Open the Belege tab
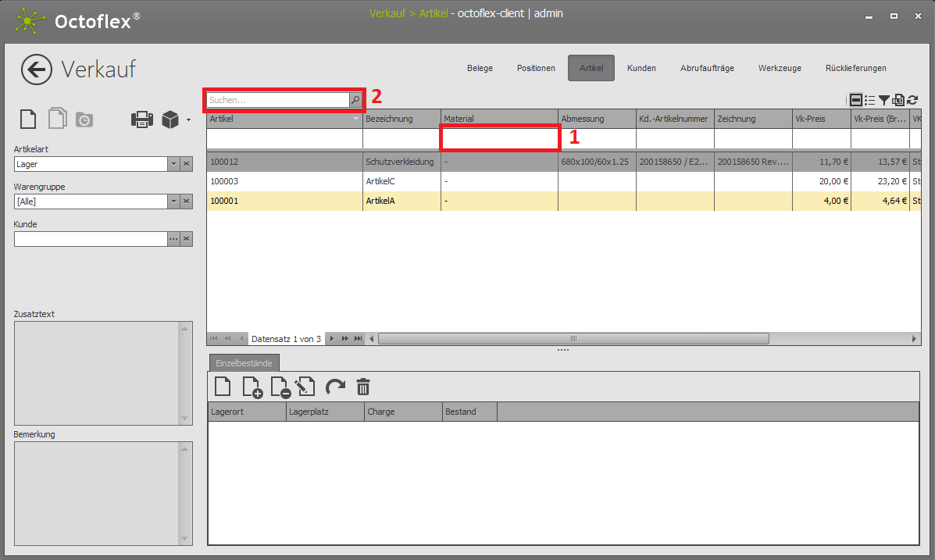935x560 pixels. (480, 68)
